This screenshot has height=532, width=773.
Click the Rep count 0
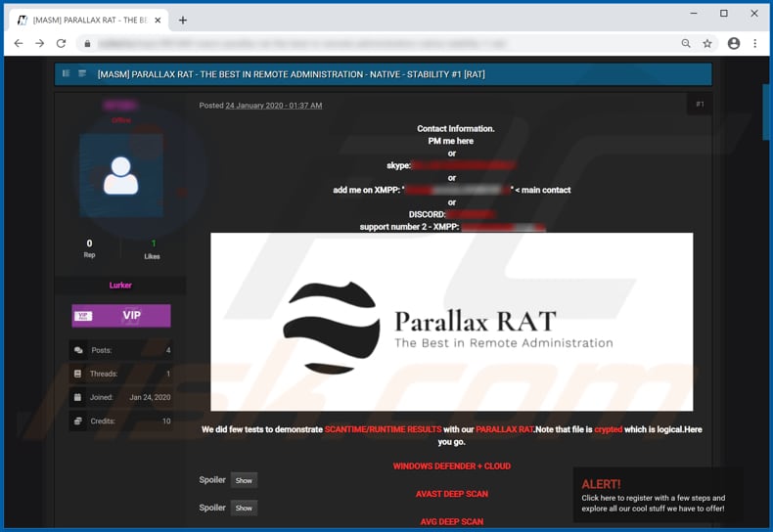click(x=89, y=244)
